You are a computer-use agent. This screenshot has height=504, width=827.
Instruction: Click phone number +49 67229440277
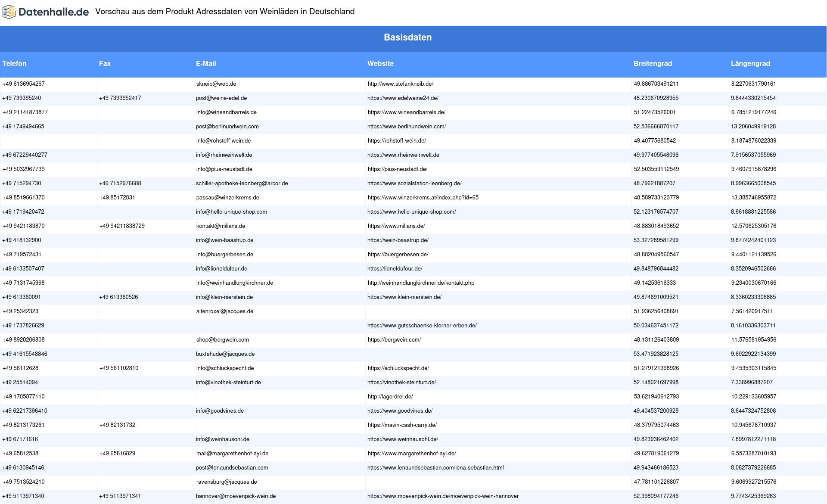(x=25, y=155)
